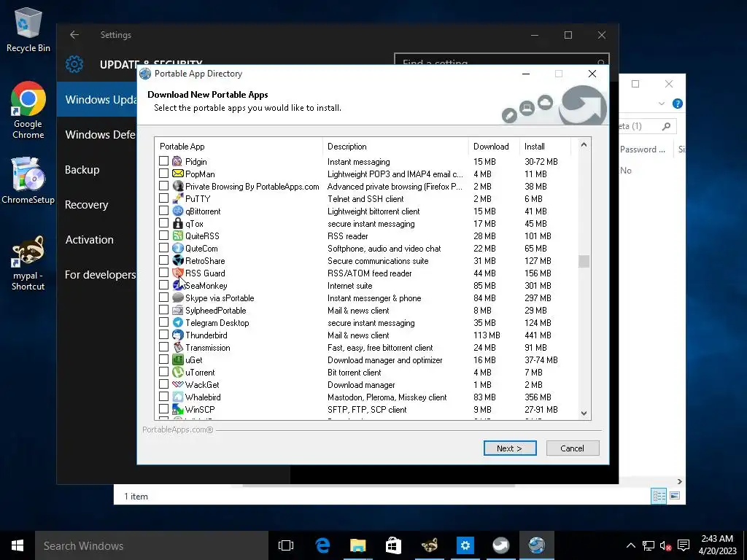
Task: Open the Recycle Bin
Action: click(x=28, y=29)
